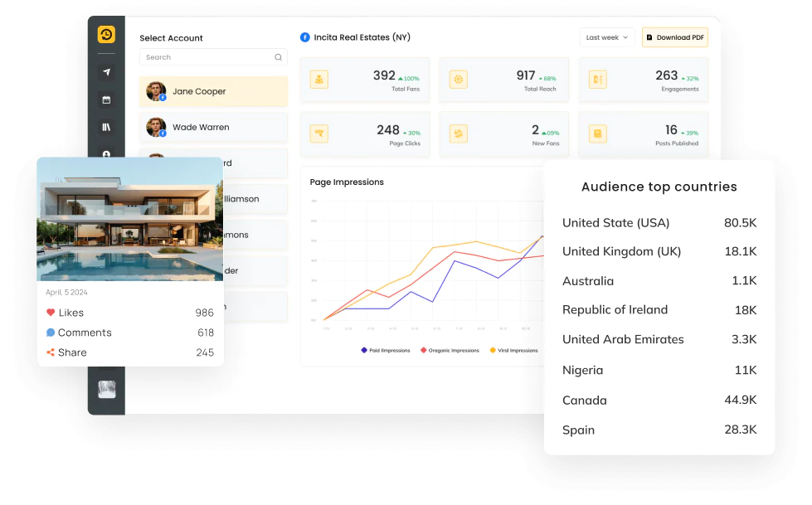
Task: Open the Last week time range dropdown
Action: click(606, 37)
